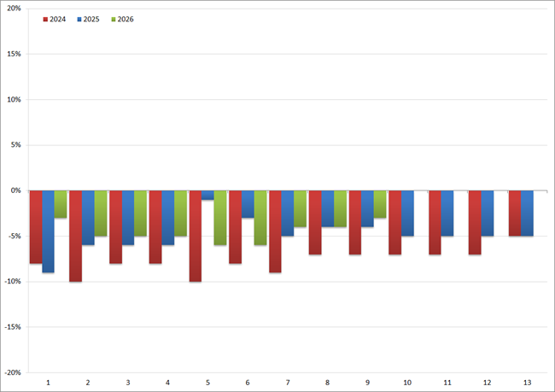This screenshot has height=392, width=555.
Task: Select the green 2026 bar in period 9
Action: click(x=380, y=204)
